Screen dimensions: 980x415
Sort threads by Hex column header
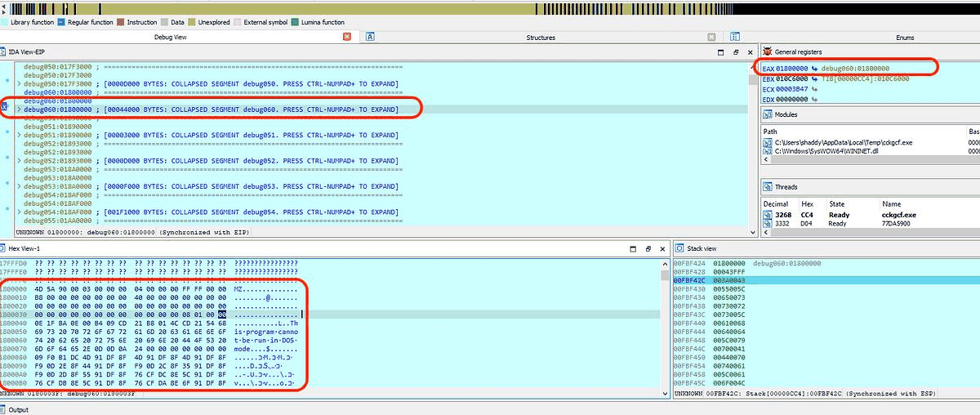(x=813, y=203)
